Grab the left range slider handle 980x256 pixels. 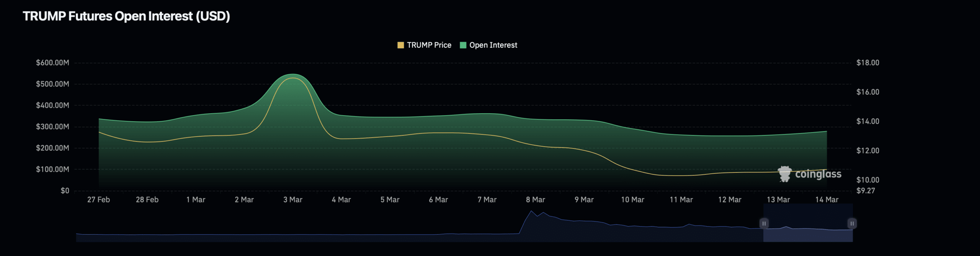point(764,223)
